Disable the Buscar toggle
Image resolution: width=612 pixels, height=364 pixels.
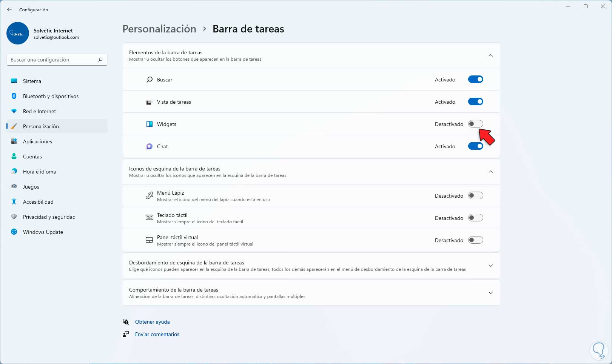pos(475,80)
